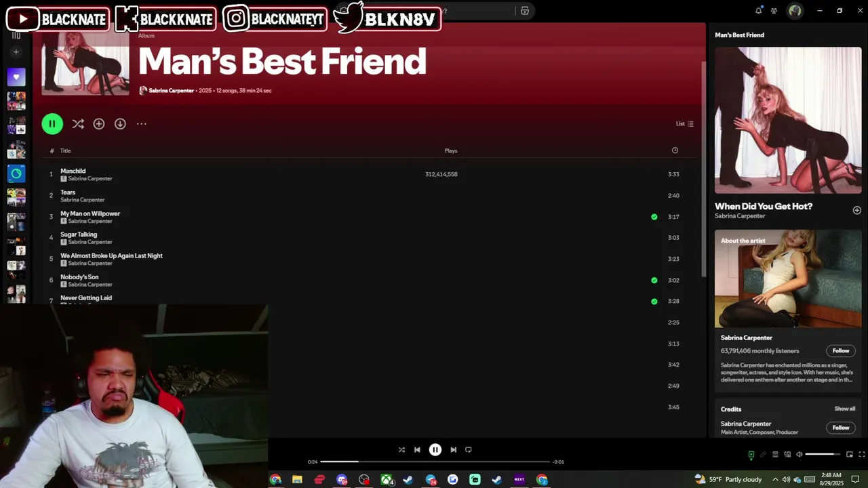Click the Title column header

pos(65,150)
